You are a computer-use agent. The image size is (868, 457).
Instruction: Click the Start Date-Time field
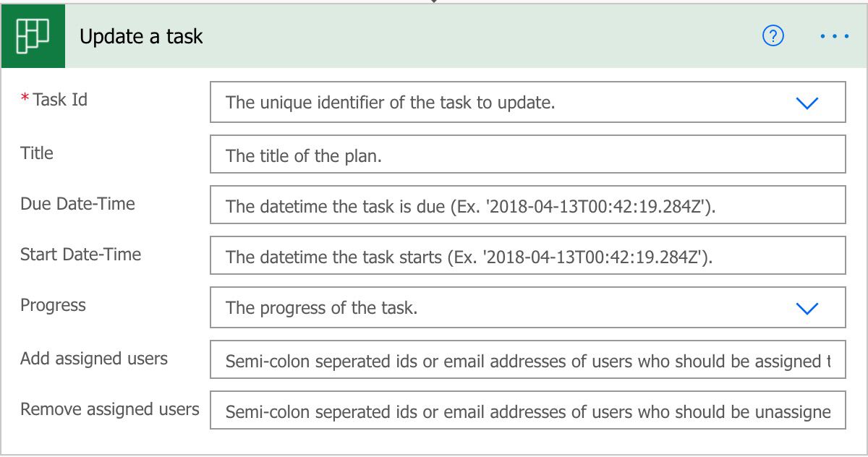point(506,255)
